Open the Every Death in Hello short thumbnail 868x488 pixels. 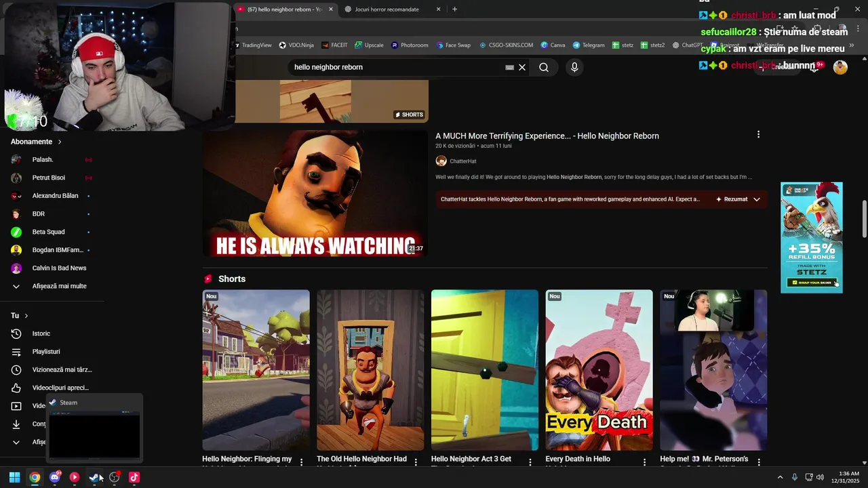click(x=599, y=370)
